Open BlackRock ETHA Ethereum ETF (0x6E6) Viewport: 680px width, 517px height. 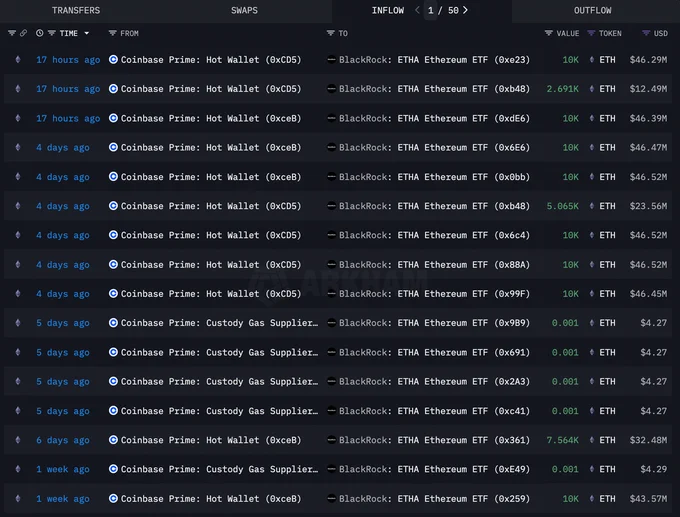point(435,147)
